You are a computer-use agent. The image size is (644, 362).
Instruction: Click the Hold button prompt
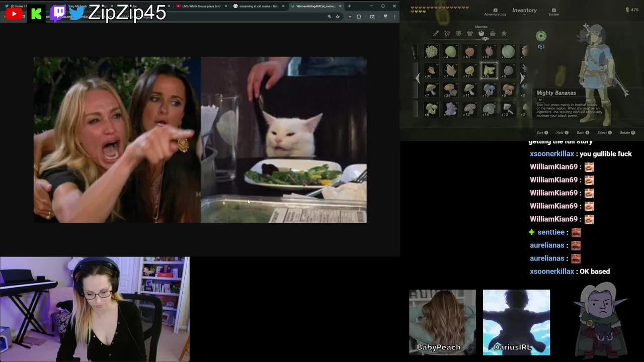562,133
